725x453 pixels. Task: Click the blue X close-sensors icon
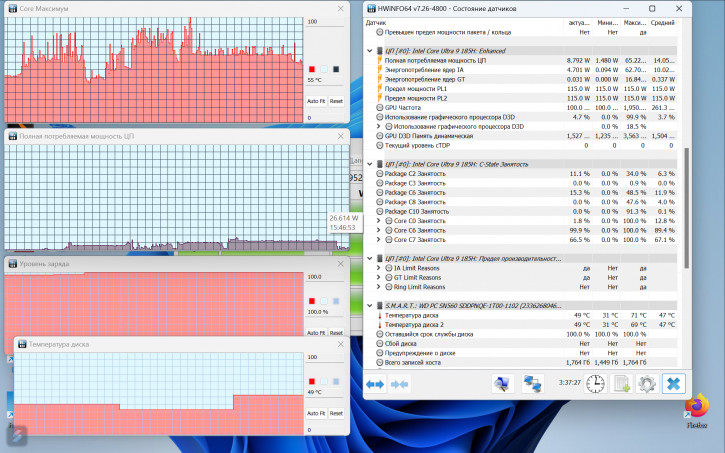[x=673, y=384]
